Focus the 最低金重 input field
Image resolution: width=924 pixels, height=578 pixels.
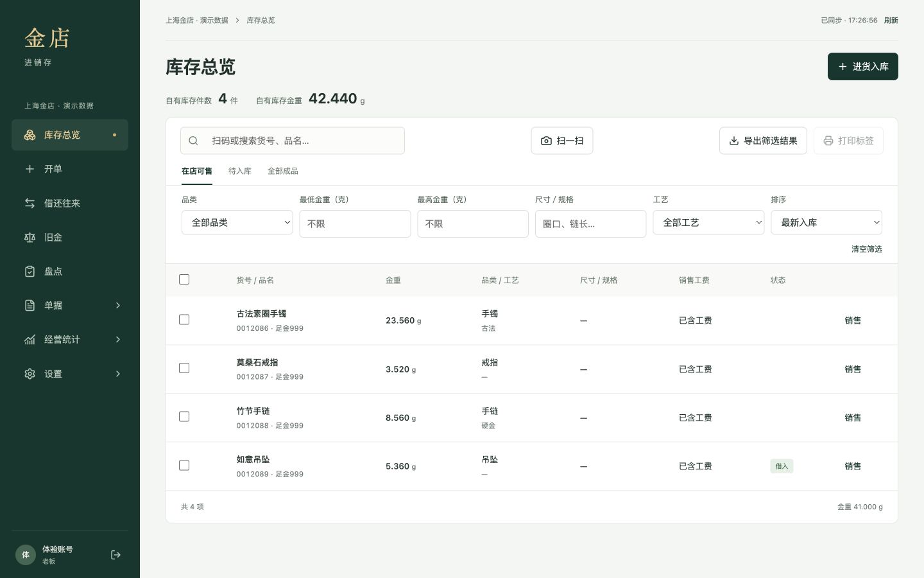pyautogui.click(x=355, y=223)
